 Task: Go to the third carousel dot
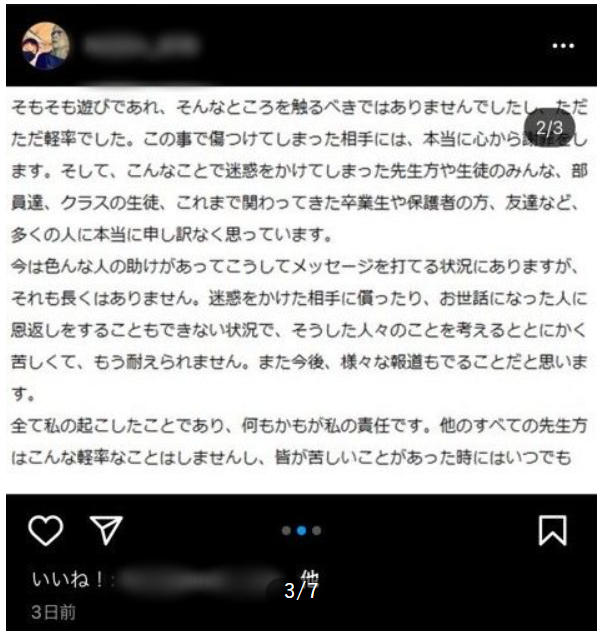pyautogui.click(x=317, y=530)
